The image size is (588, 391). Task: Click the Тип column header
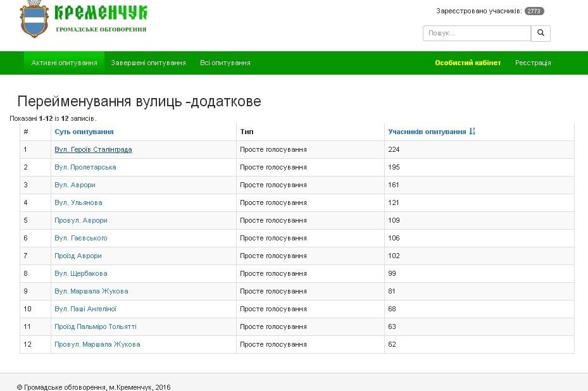pos(246,132)
